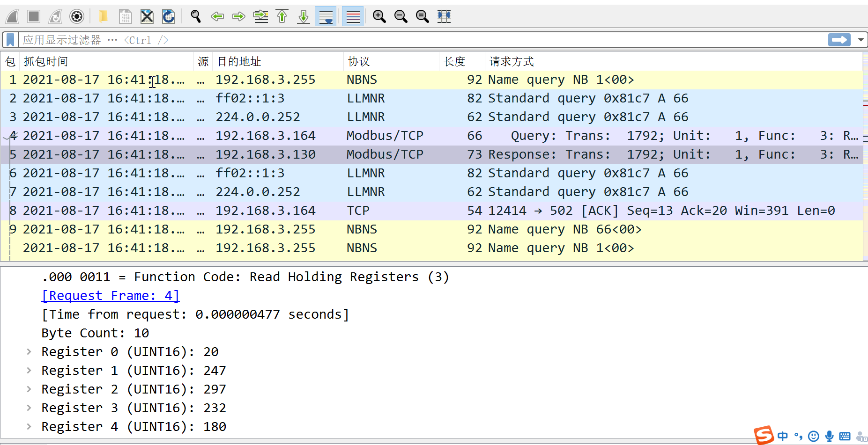The width and height of the screenshot is (868, 445).
Task: Select packet 5 Modbus/TCP Response
Action: [431, 154]
